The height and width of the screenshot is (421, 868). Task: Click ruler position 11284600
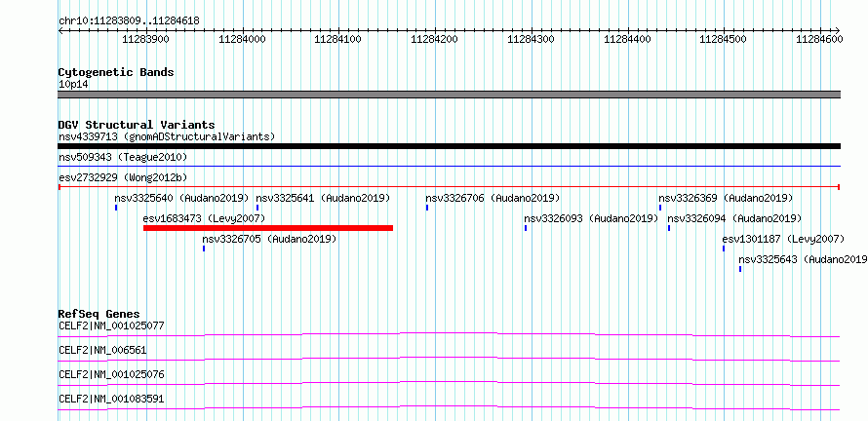point(820,39)
